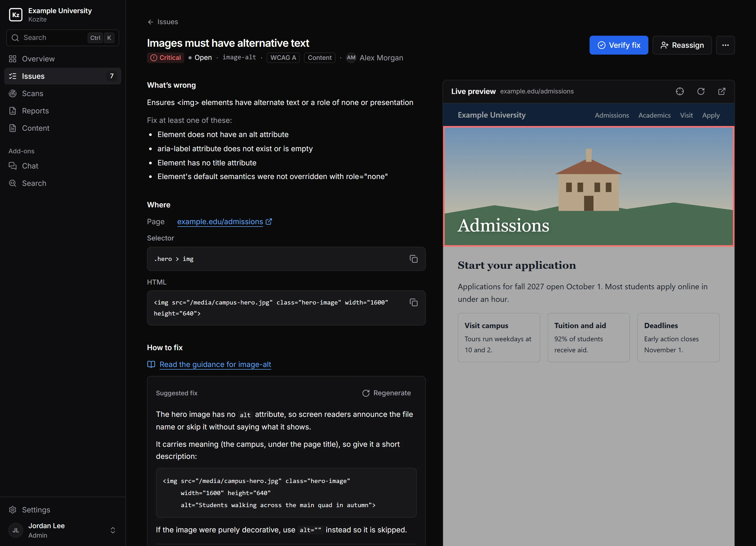
Task: Click the Deadlines card
Action: point(678,337)
